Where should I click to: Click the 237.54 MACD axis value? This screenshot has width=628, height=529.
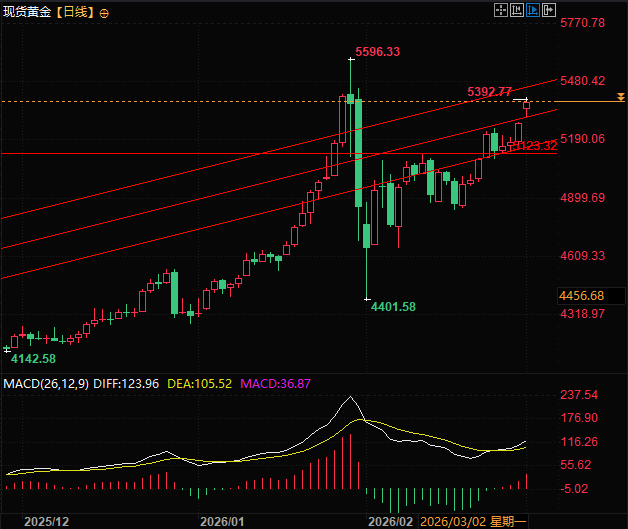pos(579,395)
